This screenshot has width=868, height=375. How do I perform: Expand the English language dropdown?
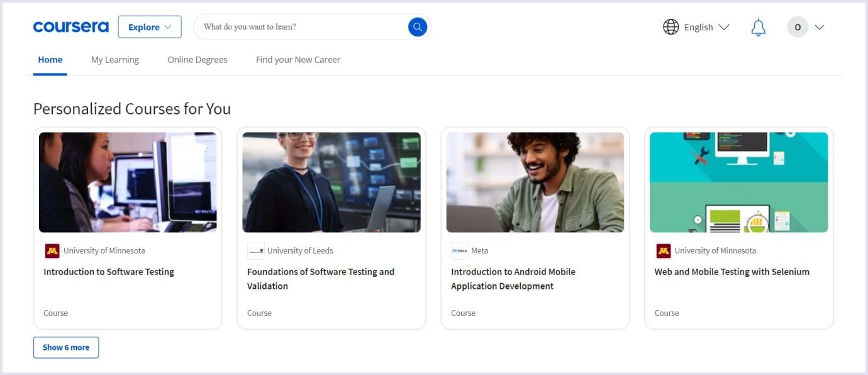[706, 27]
